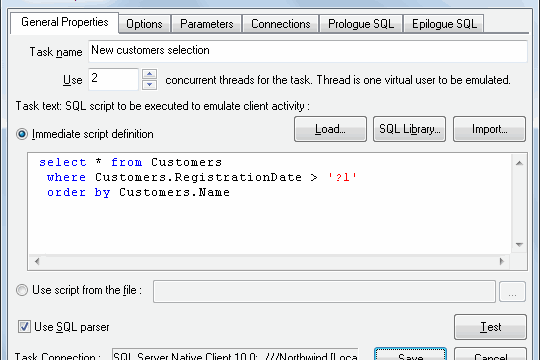Click the browse file ellipsis button
The height and width of the screenshot is (360, 540).
512,291
